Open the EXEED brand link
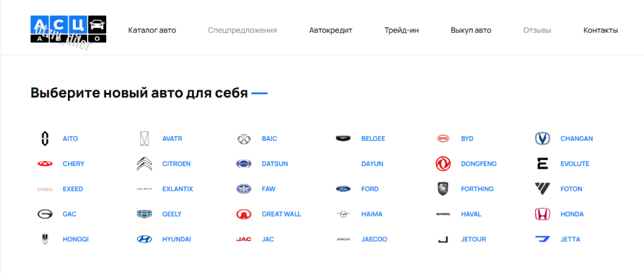Image resolution: width=644 pixels, height=274 pixels. tap(73, 189)
